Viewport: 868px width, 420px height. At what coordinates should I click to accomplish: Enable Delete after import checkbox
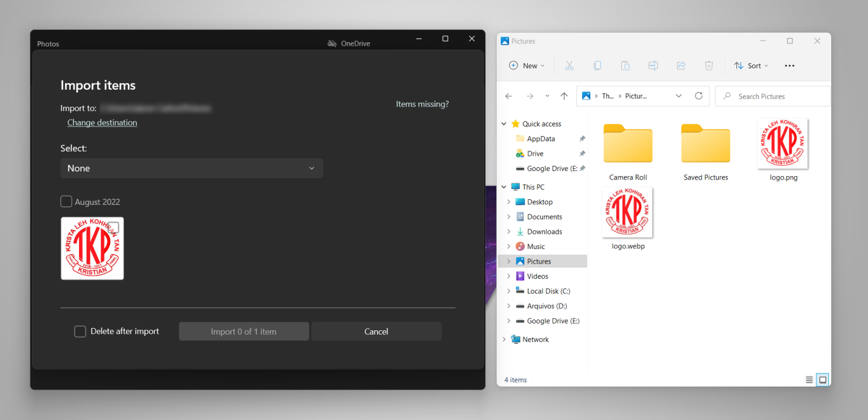tap(80, 331)
